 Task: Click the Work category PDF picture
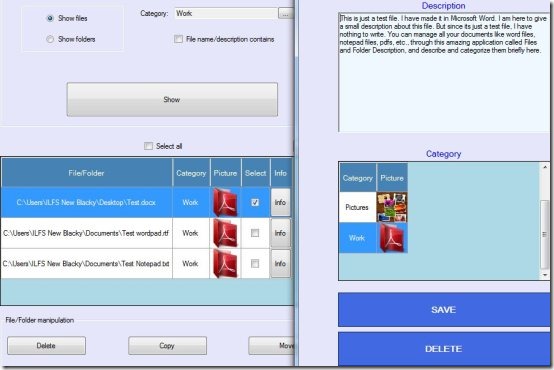(x=392, y=238)
